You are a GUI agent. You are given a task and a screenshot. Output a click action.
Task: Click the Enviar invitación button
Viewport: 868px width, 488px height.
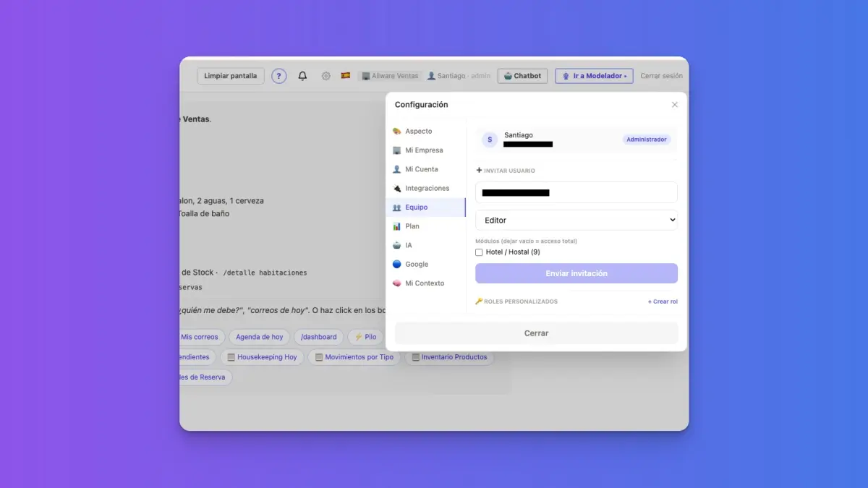tap(576, 273)
